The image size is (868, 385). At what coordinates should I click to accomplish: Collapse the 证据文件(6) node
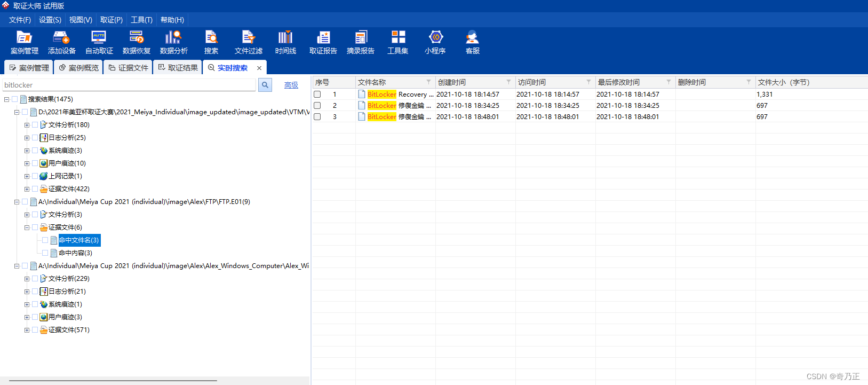pos(27,227)
